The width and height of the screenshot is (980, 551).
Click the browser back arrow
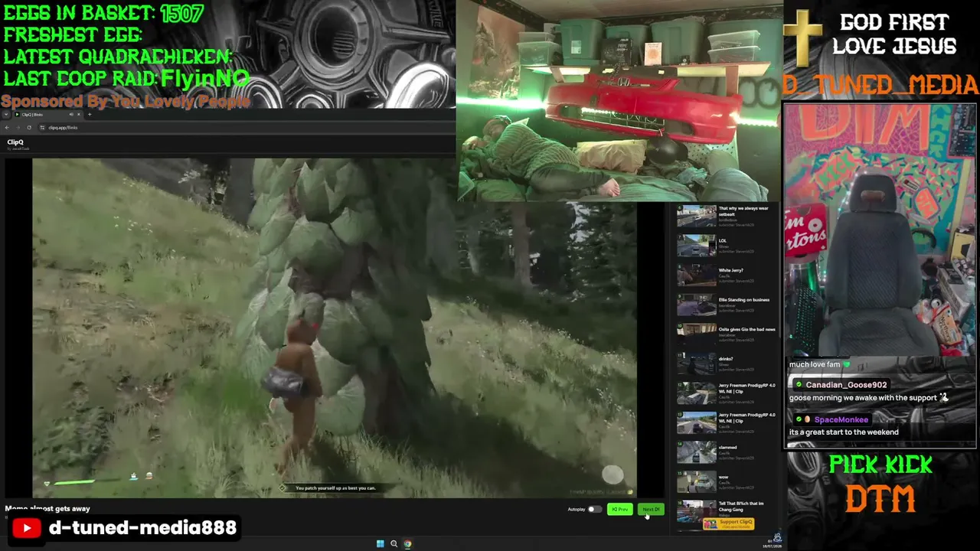pos(7,128)
